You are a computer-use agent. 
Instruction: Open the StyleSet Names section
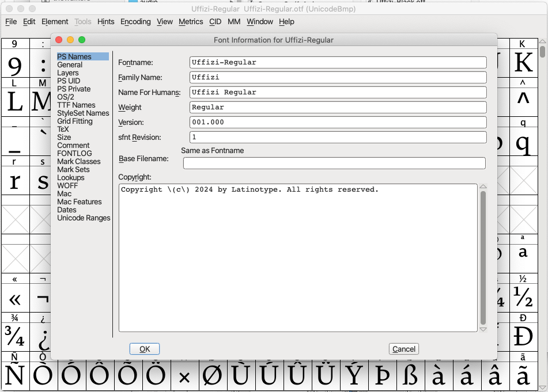coord(83,113)
